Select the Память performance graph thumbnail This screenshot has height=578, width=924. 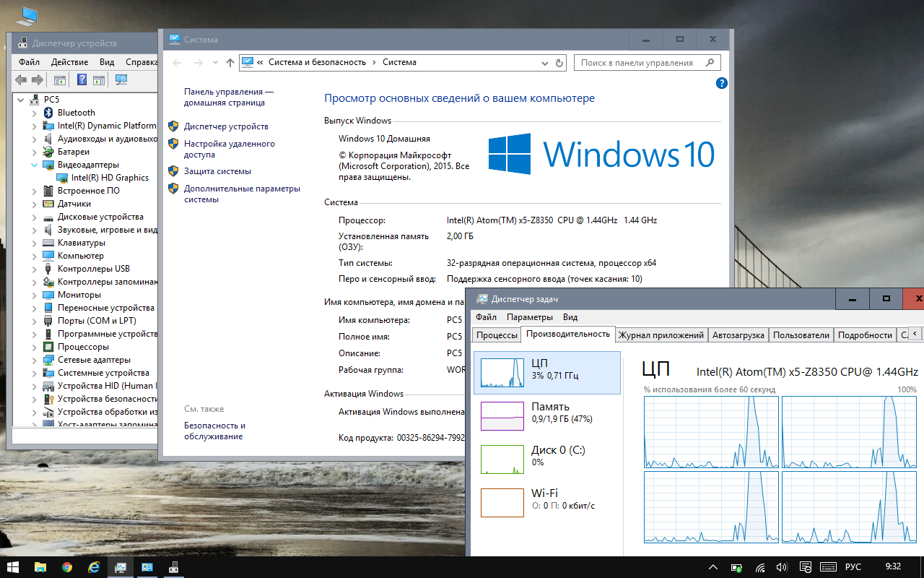(x=502, y=416)
